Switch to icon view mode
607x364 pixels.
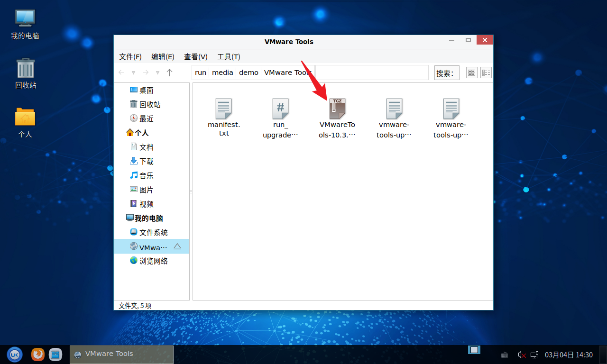tap(471, 73)
